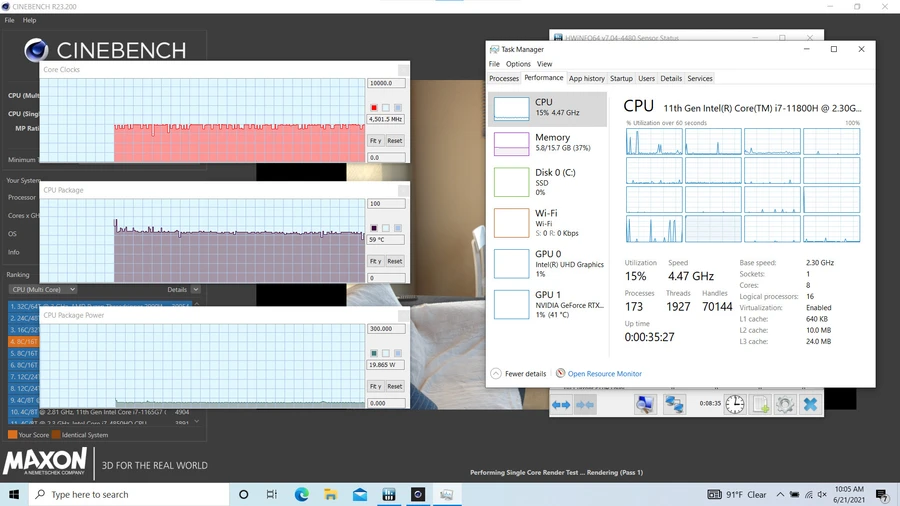Image resolution: width=900 pixels, height=506 pixels.
Task: Close HWiNFO sensors with blue X icon
Action: coord(810,404)
